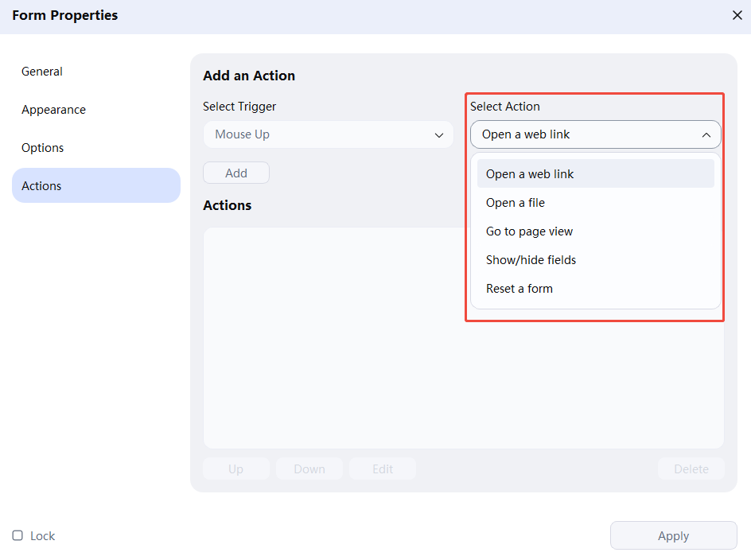Image resolution: width=751 pixels, height=560 pixels.
Task: Select the Open a file action
Action: [515, 202]
